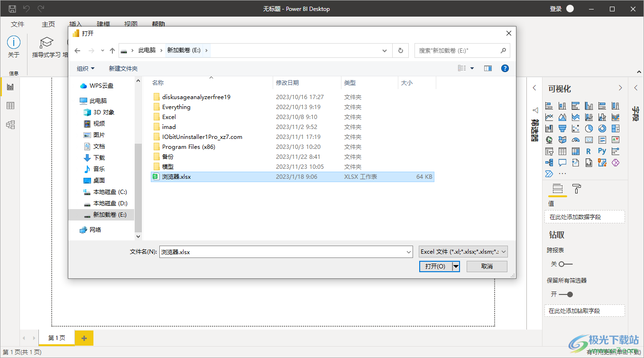This screenshot has width=644, height=358.
Task: Select the clustered column chart visual
Action: 589,106
